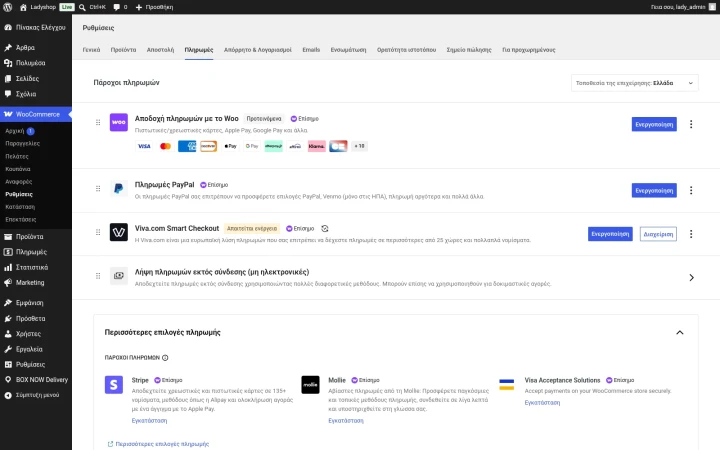The height and width of the screenshot is (450, 720).
Task: Click the comments bubble icon in admin bar
Action: pyautogui.click(x=116, y=7)
